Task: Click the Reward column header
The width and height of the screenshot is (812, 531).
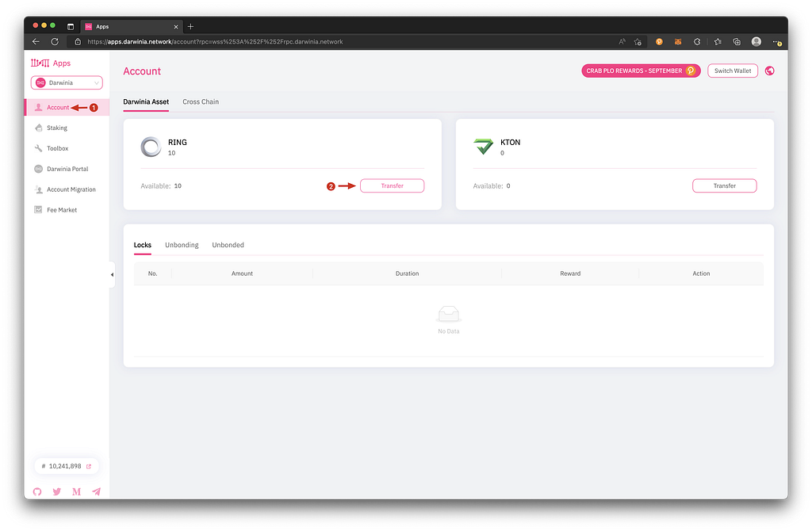Action: (570, 273)
